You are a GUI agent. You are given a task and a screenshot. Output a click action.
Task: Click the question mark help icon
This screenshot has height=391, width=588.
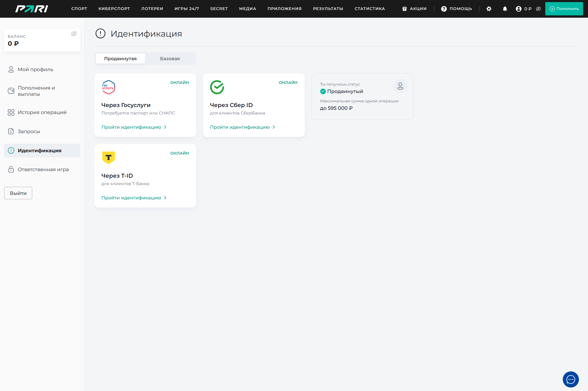click(x=444, y=9)
